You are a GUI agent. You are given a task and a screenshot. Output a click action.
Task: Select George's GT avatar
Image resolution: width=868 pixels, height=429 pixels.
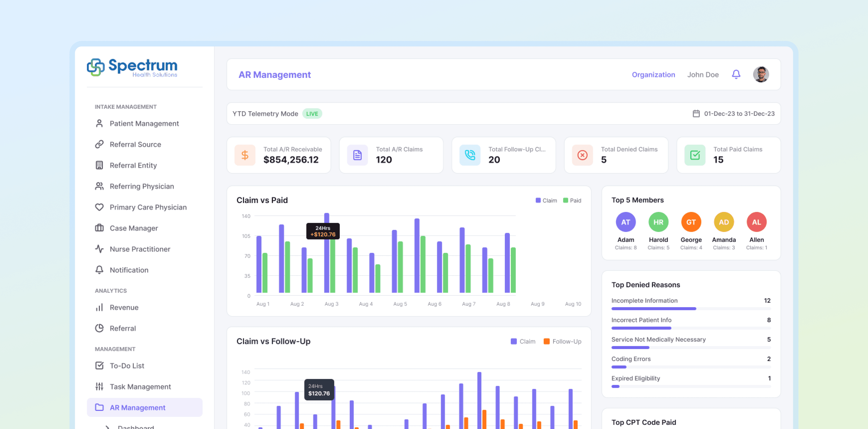coord(691,222)
